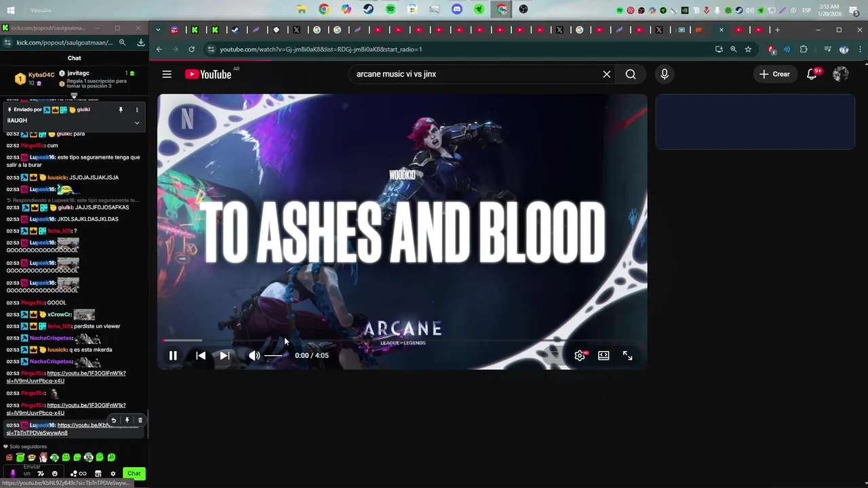Expand the pinned message chevron in chat
This screenshot has height=488, width=868.
(x=137, y=123)
